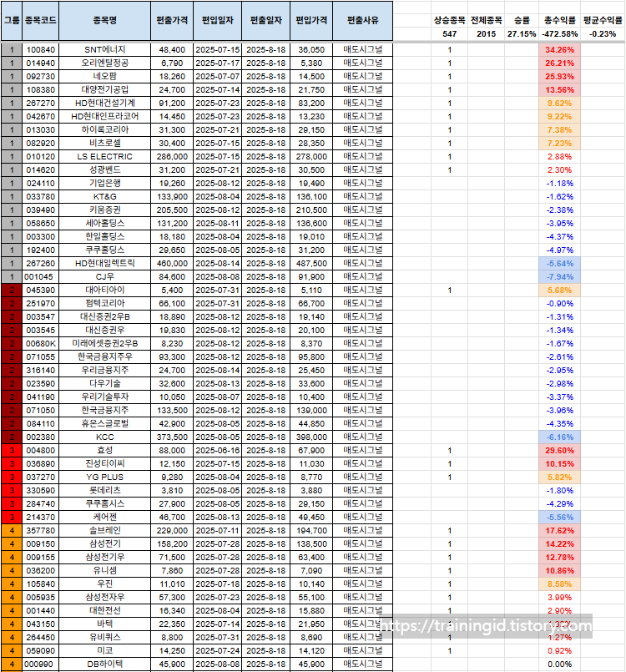
Task: Select the 펌텍코리아 name cell
Action: (104, 303)
